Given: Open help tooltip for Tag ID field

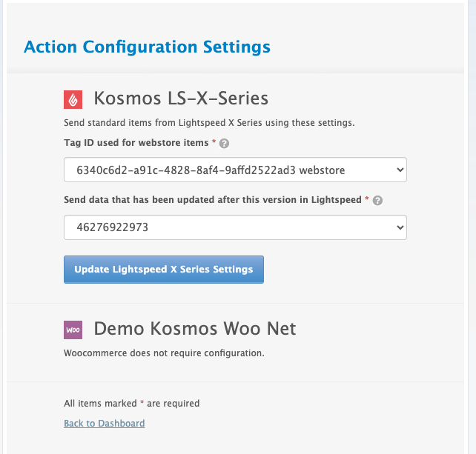Looking at the screenshot, I should pos(225,144).
